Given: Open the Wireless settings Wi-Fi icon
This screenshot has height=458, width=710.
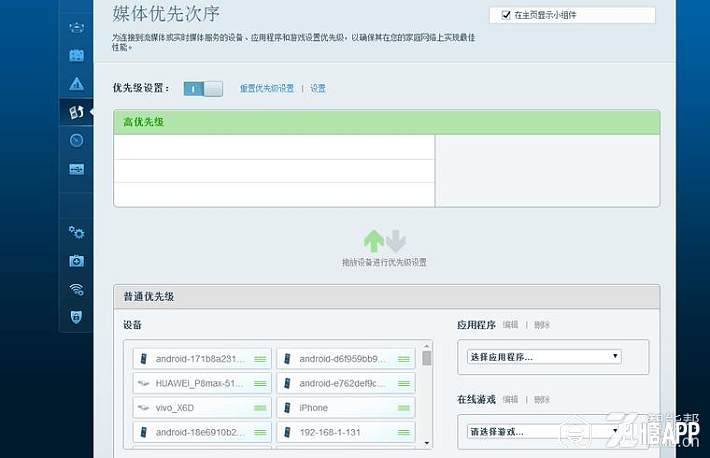Looking at the screenshot, I should 76,289.
